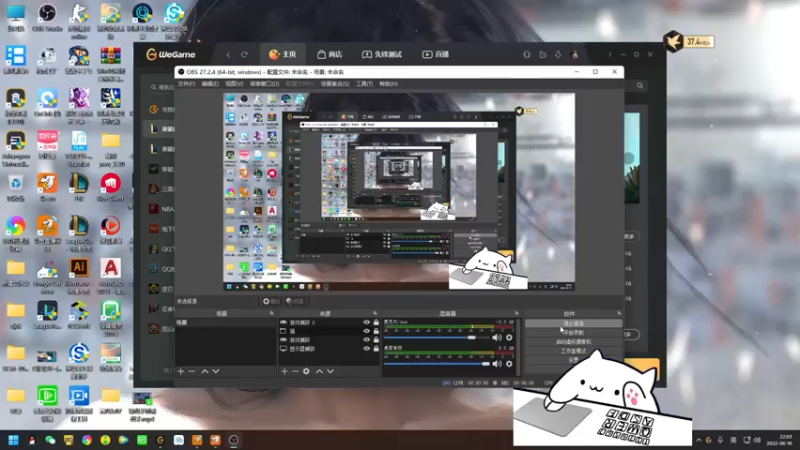
Task: Open WeGame downloads icon in header
Action: click(x=558, y=55)
